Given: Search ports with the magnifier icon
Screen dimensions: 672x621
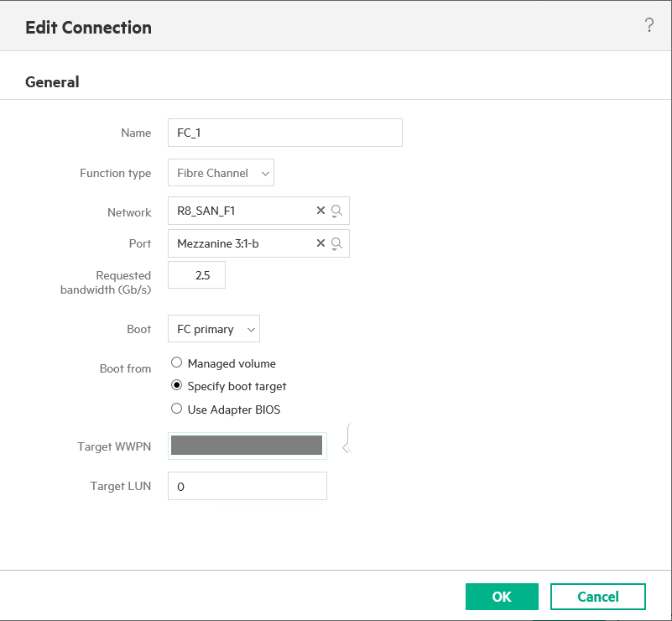Looking at the screenshot, I should pyautogui.click(x=336, y=244).
